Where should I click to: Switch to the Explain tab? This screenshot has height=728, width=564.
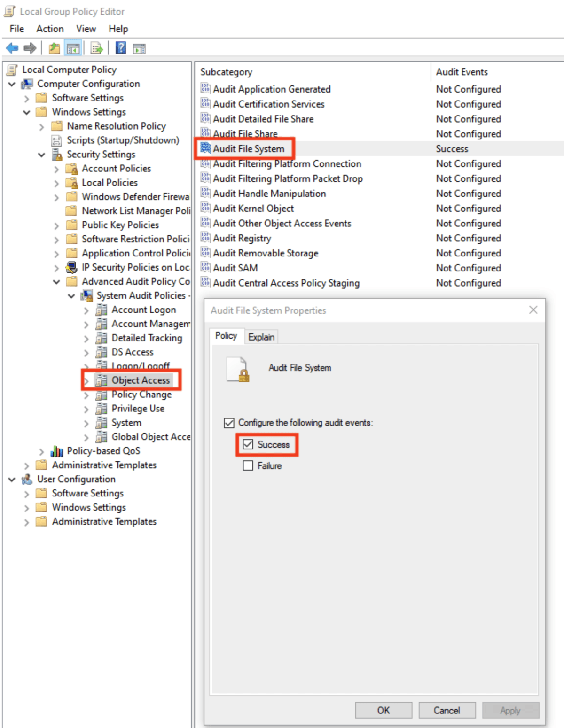[x=261, y=337]
